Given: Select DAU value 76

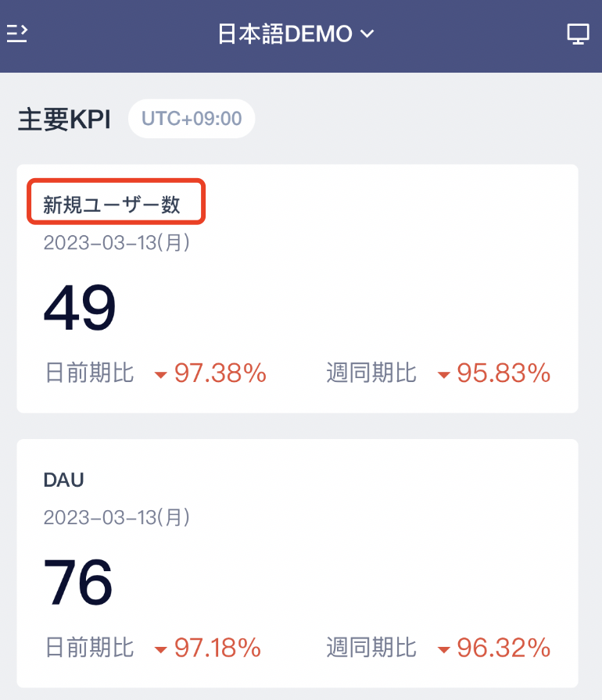Looking at the screenshot, I should [x=78, y=582].
